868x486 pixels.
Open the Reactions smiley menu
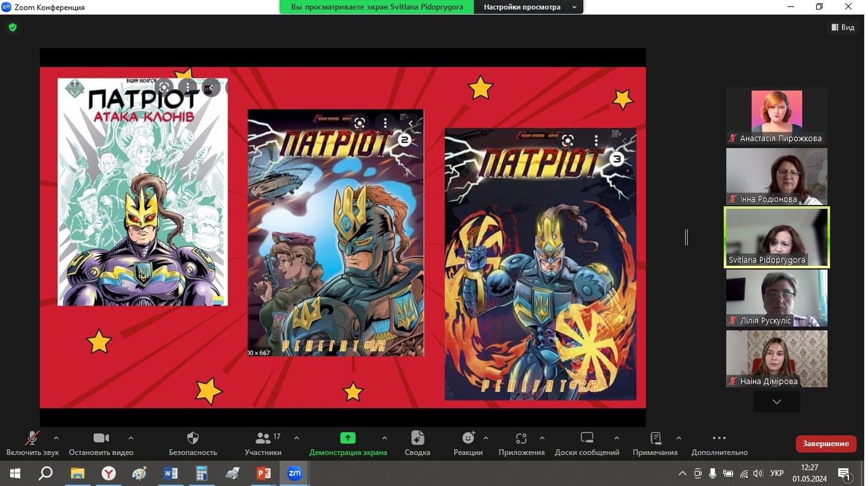tap(468, 438)
